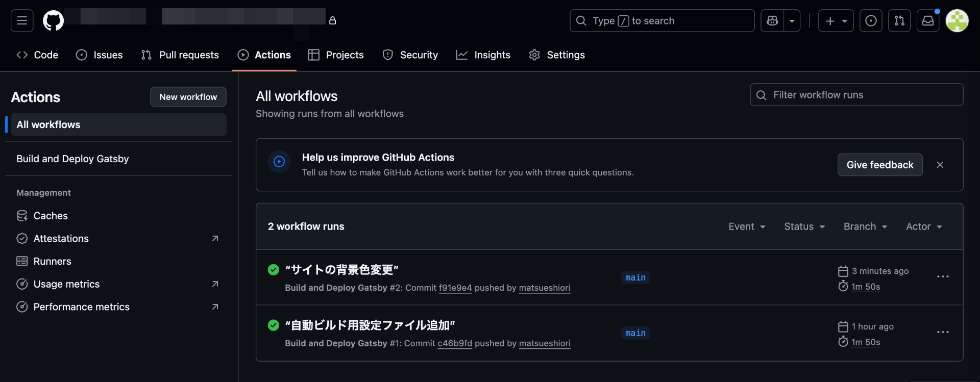Click external link arrow beside Usage metrics
The width and height of the screenshot is (980, 382).
click(215, 284)
